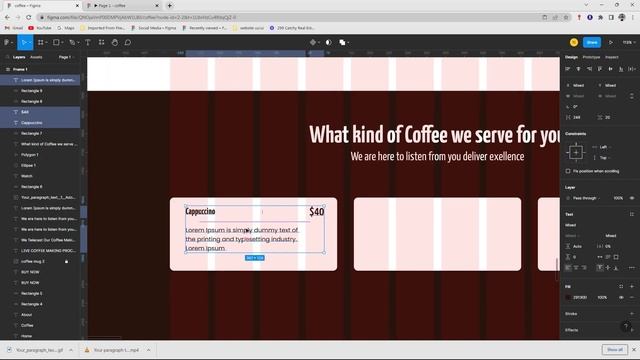Switch to Design tab
This screenshot has width=640, height=360.
[571, 57]
